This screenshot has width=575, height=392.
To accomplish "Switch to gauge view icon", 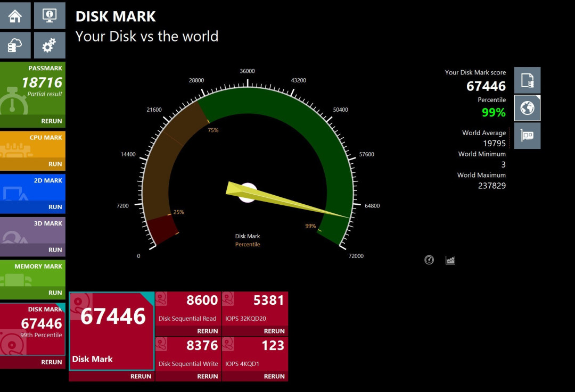I will click(x=429, y=260).
